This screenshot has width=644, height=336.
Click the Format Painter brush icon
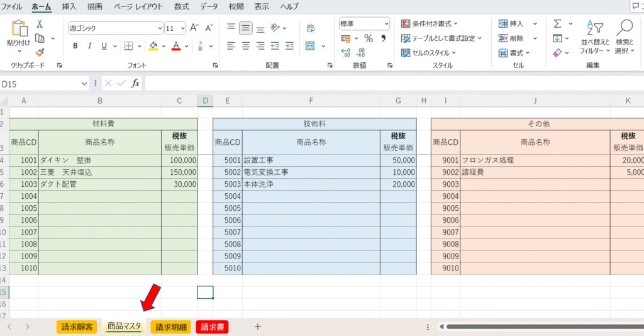point(40,52)
